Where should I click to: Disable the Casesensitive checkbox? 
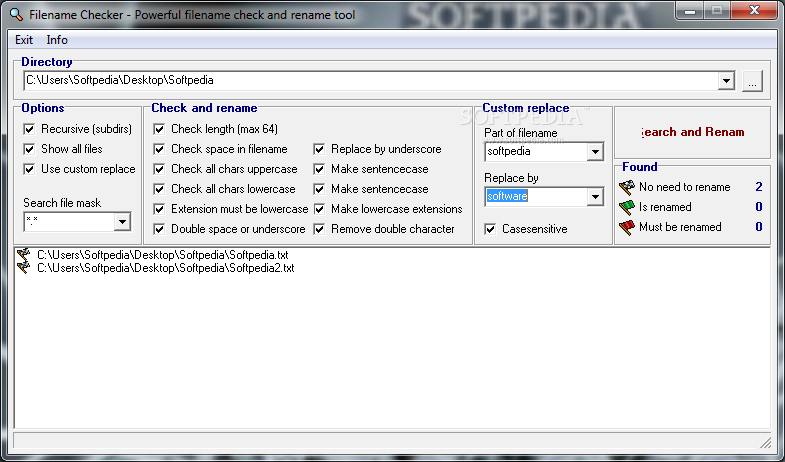point(490,229)
